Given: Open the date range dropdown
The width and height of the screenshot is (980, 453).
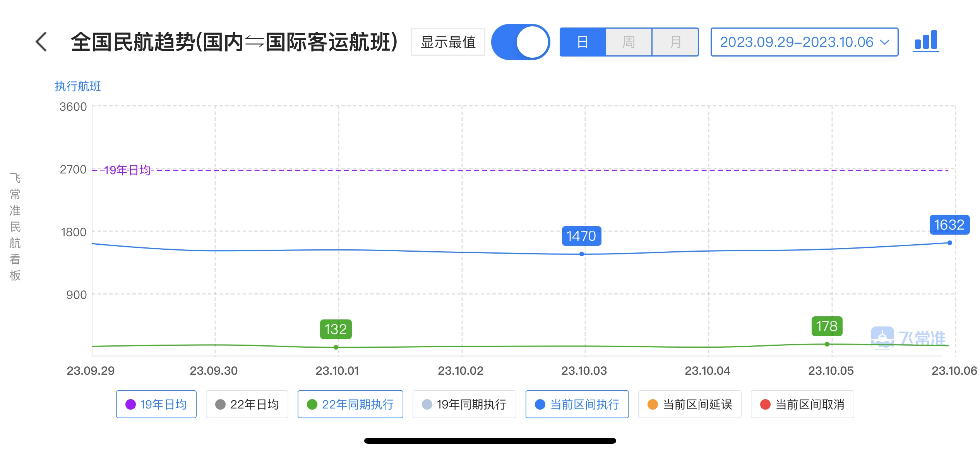Looking at the screenshot, I should [x=804, y=42].
